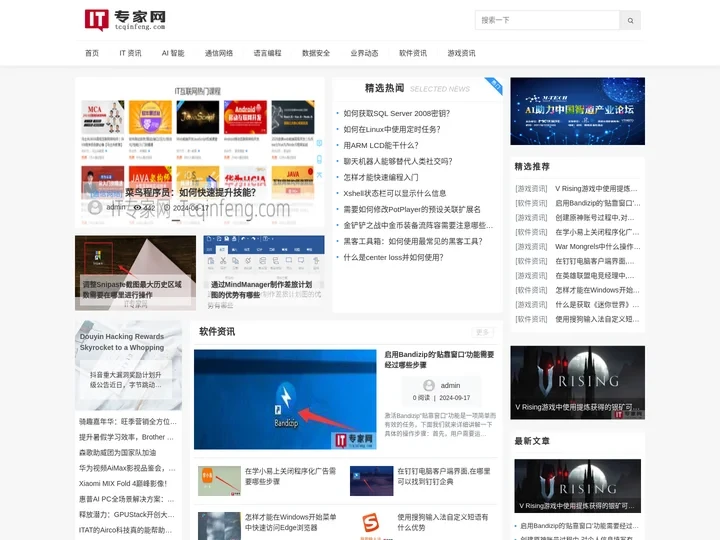
Task: Open 聊天机器人能够替代人类社交吗 article
Action: (x=398, y=161)
